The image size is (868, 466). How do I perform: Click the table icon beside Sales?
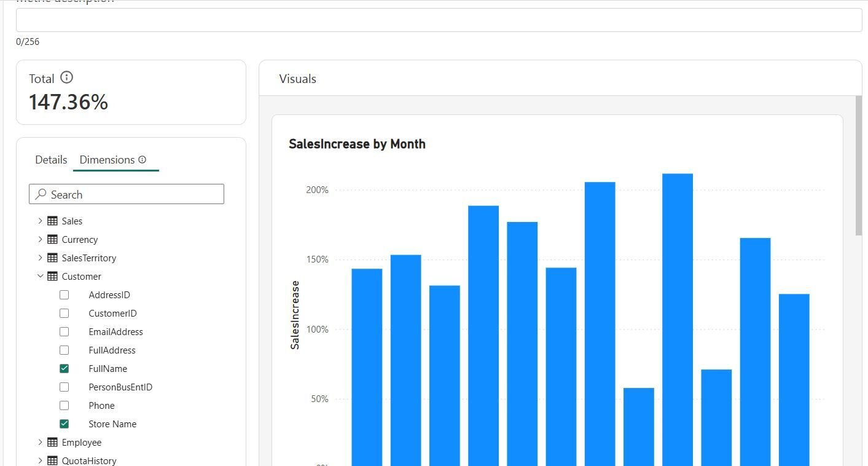click(x=52, y=221)
